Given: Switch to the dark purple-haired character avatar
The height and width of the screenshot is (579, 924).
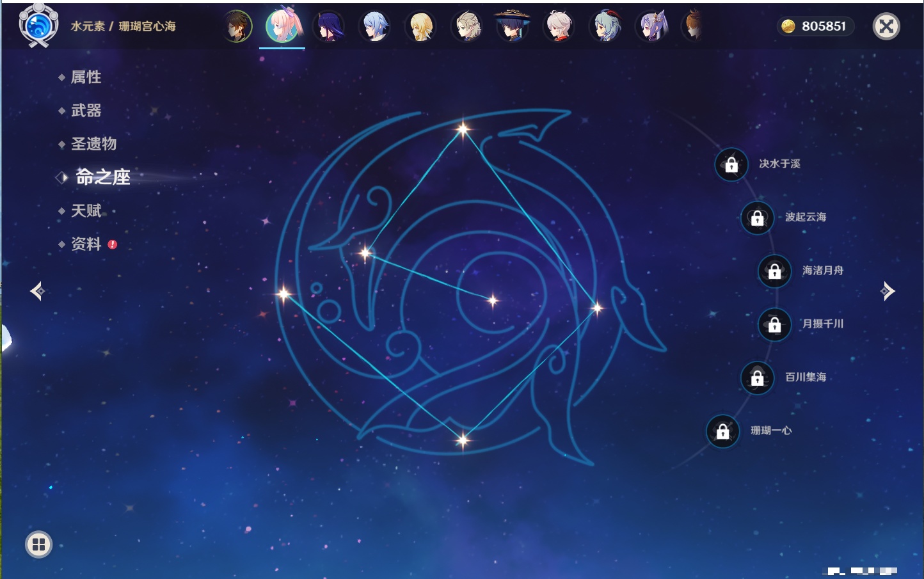Looking at the screenshot, I should coord(329,26).
